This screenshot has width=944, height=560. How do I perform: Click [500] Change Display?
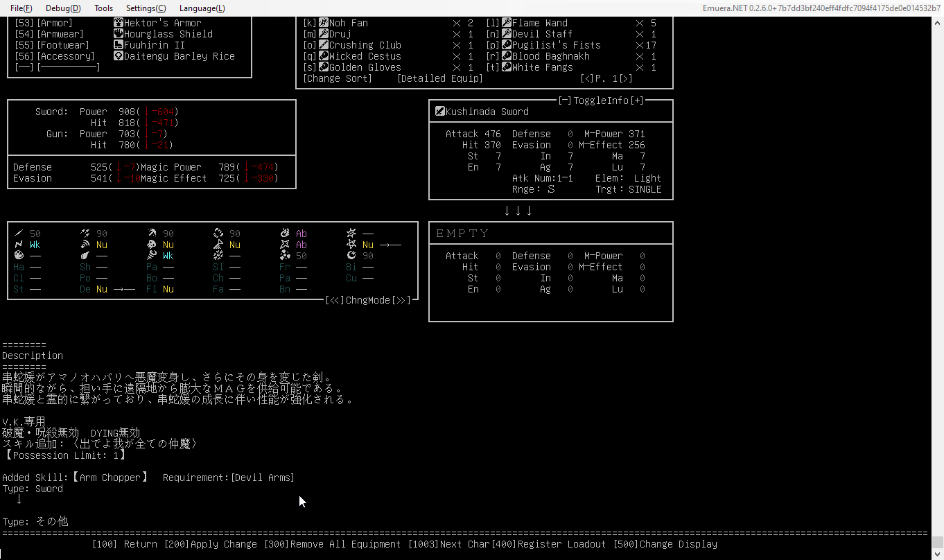tap(665, 544)
